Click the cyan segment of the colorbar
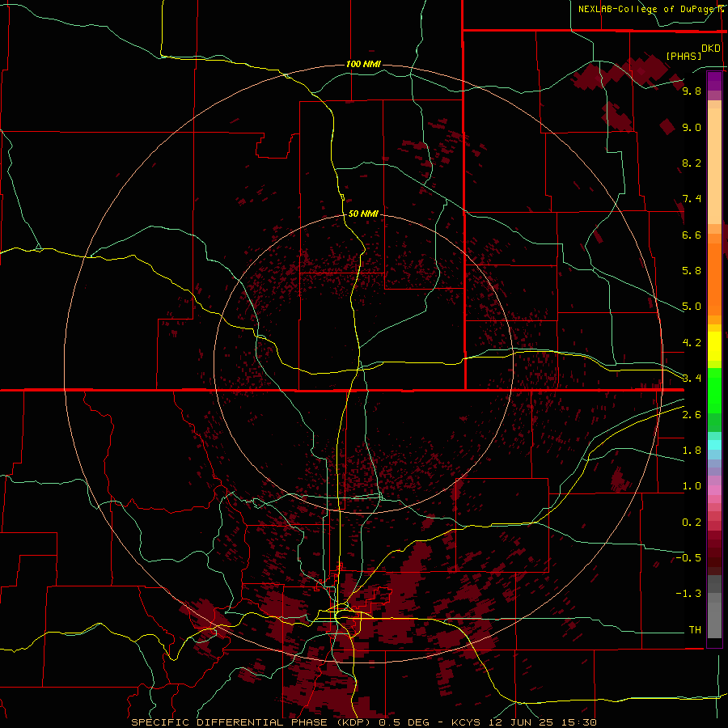728x728 pixels. (714, 445)
